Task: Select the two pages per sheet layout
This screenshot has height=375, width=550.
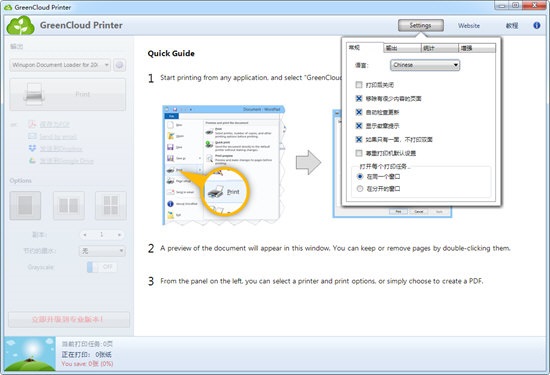Action: pos(69,206)
